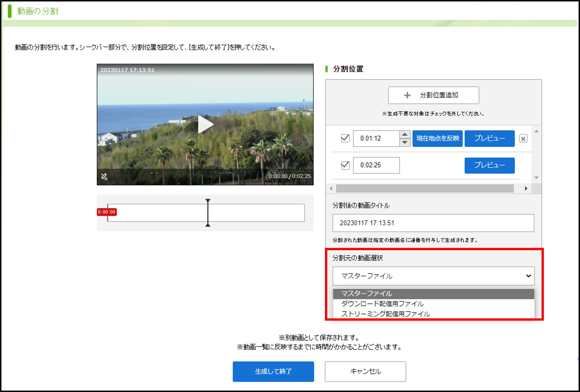Click the 0:01:12 time input field
Viewport: 580px width, 392px height.
(x=376, y=138)
